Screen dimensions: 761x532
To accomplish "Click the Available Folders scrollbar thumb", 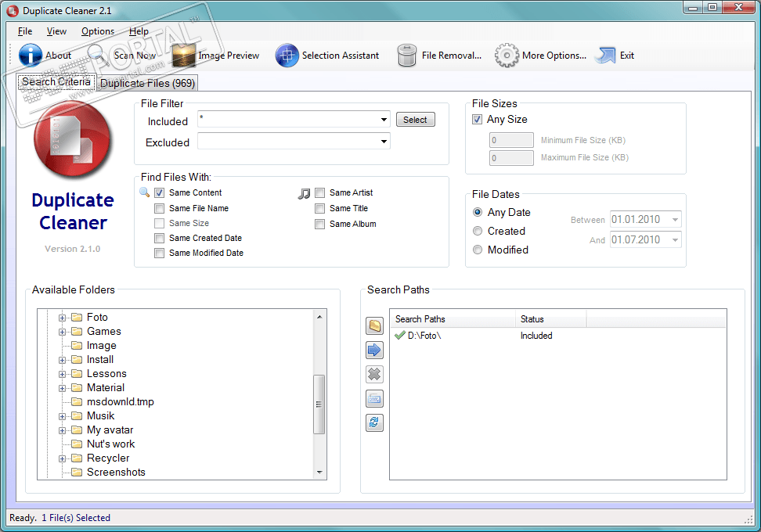I will click(x=319, y=404).
